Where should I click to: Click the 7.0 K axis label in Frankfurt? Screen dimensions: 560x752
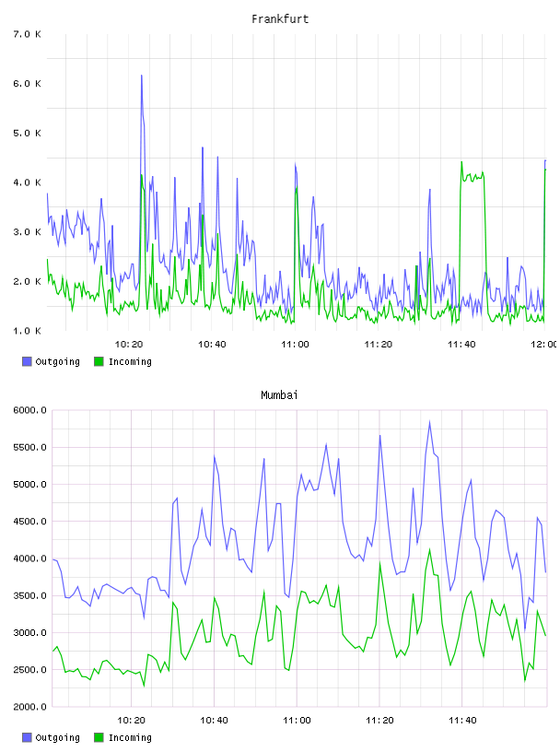click(28, 34)
